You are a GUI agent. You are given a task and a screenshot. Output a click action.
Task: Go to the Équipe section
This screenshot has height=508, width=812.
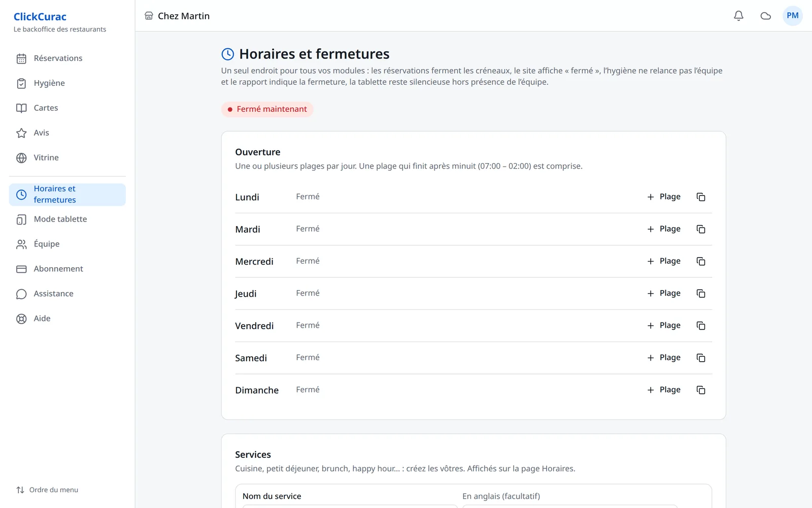67,244
